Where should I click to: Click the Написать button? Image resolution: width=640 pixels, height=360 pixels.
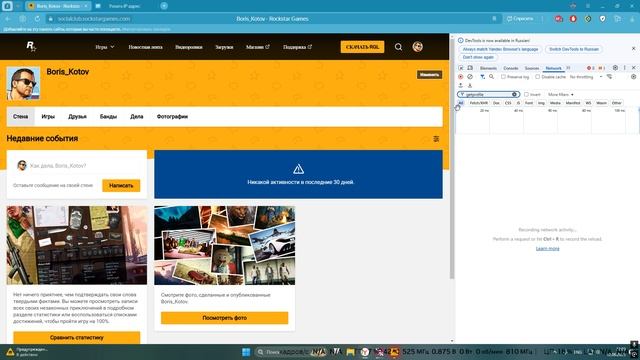(121, 185)
